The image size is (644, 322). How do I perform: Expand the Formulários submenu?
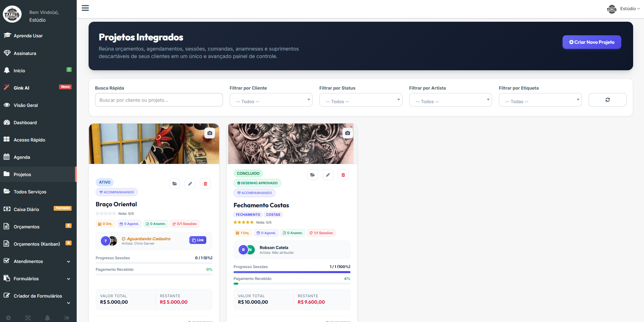point(38,279)
